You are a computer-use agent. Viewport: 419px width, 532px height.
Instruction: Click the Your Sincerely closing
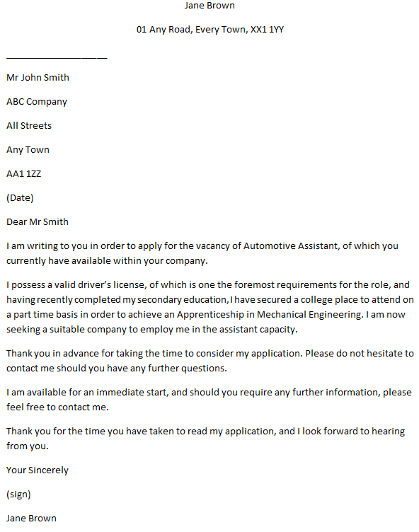(38, 470)
